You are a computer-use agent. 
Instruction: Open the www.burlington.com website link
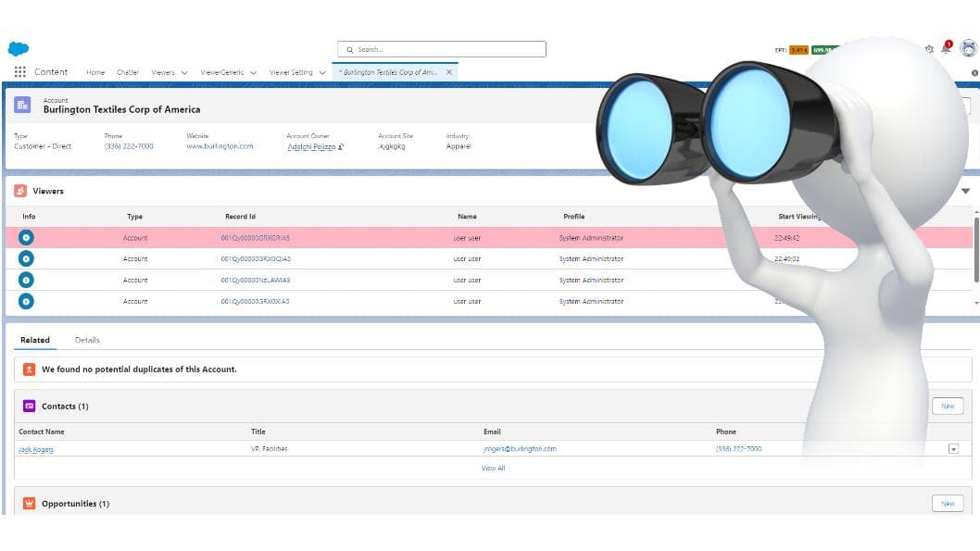[x=220, y=146]
